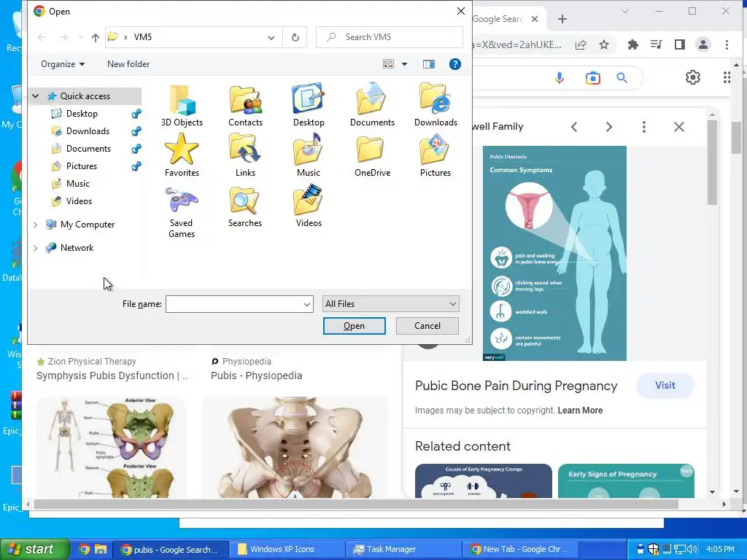
Task: Open the All Files type dropdown
Action: tap(391, 304)
